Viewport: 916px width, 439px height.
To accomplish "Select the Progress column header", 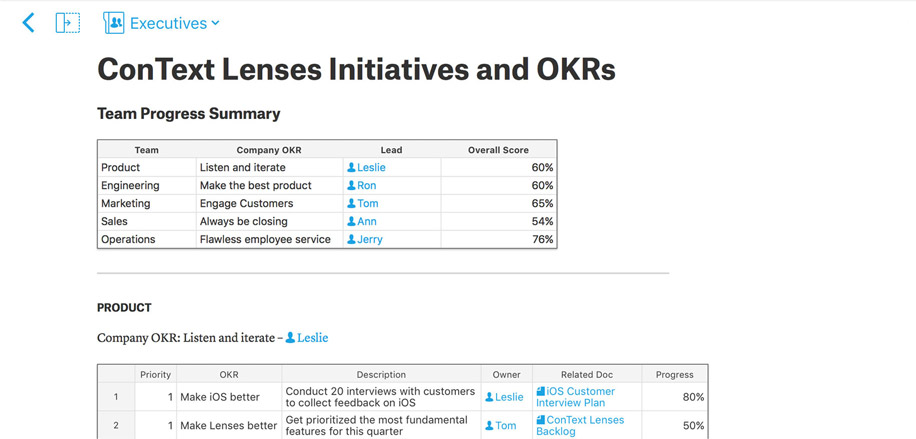I will pos(674,375).
